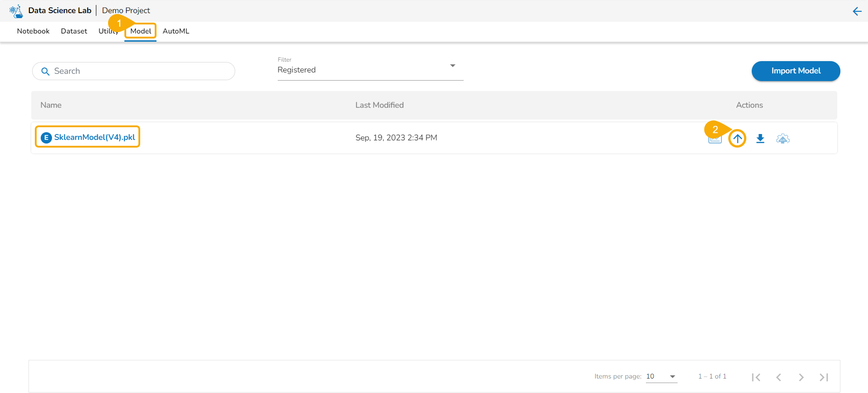Click the Import Model button
This screenshot has height=393, width=868.
pos(796,71)
